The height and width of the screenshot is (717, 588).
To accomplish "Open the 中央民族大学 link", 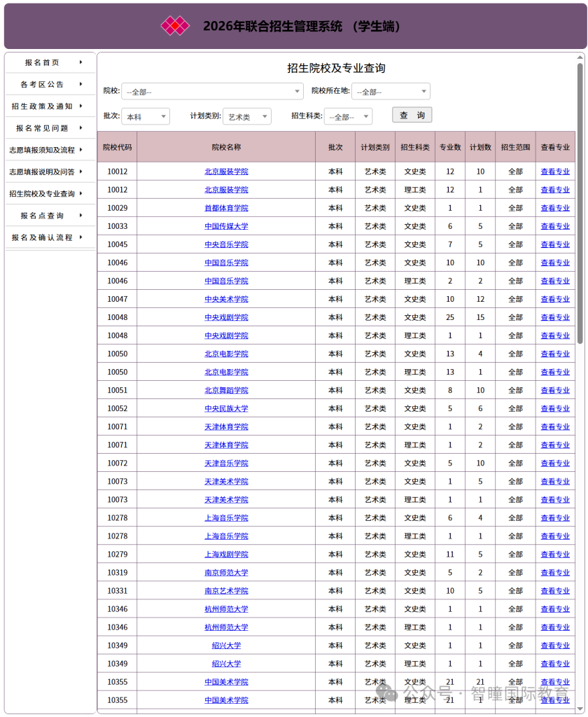I will click(x=226, y=409).
